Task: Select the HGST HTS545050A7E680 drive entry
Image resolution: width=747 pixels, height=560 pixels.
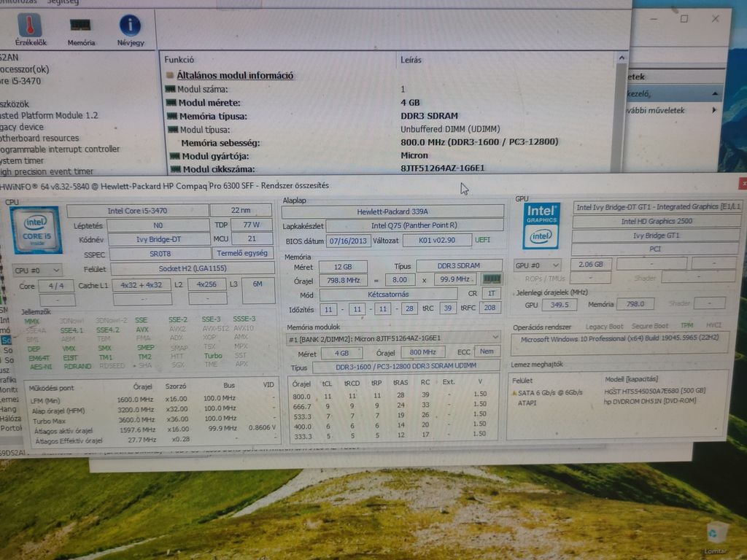Action: 654,391
